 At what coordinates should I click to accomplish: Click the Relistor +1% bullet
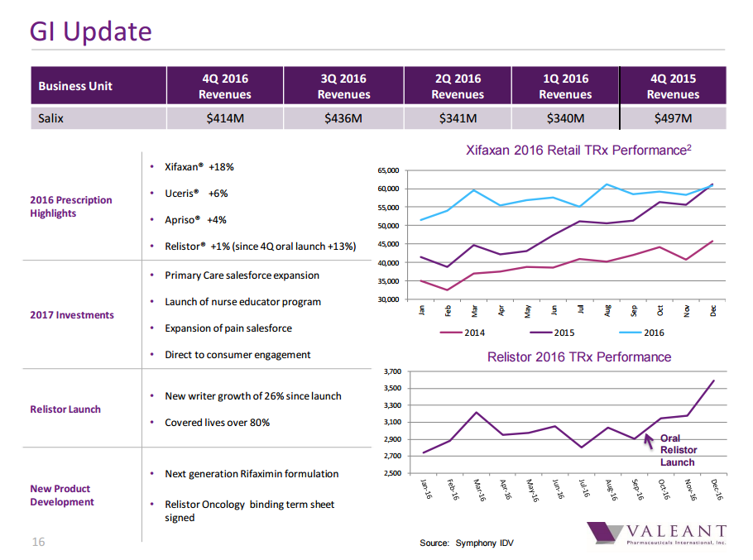click(x=261, y=246)
